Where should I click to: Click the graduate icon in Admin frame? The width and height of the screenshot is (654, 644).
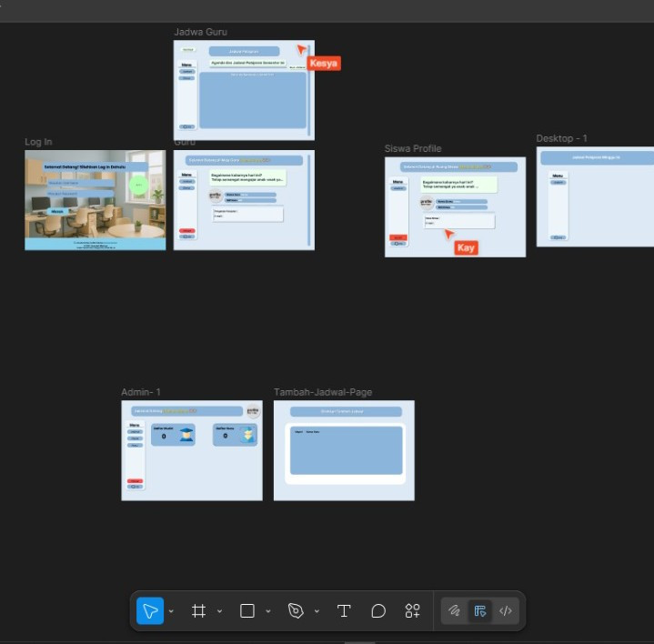coord(186,436)
